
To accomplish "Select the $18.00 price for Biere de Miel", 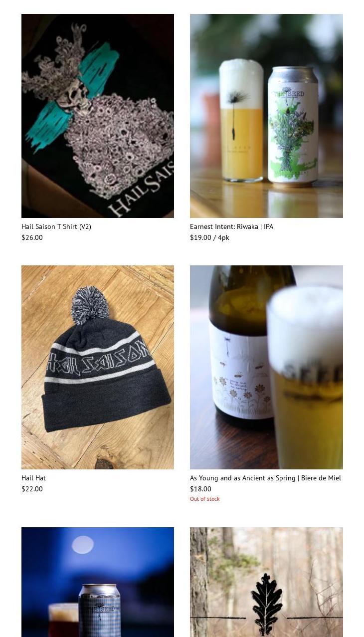I will pos(200,489).
